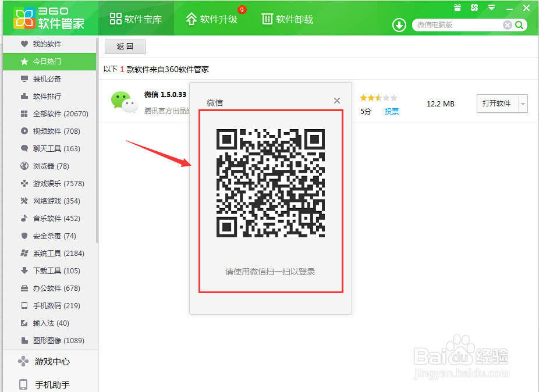Select 系统工具 (2184) category
The image size is (539, 392).
[49, 253]
